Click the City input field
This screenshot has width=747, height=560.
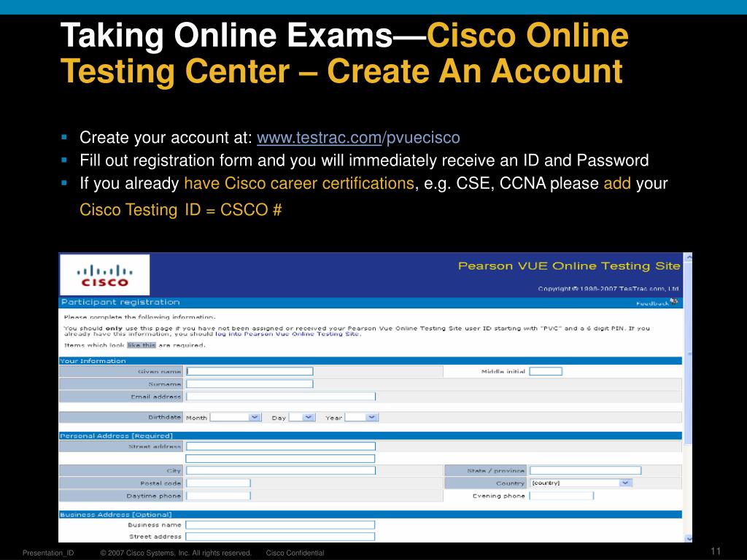point(281,470)
